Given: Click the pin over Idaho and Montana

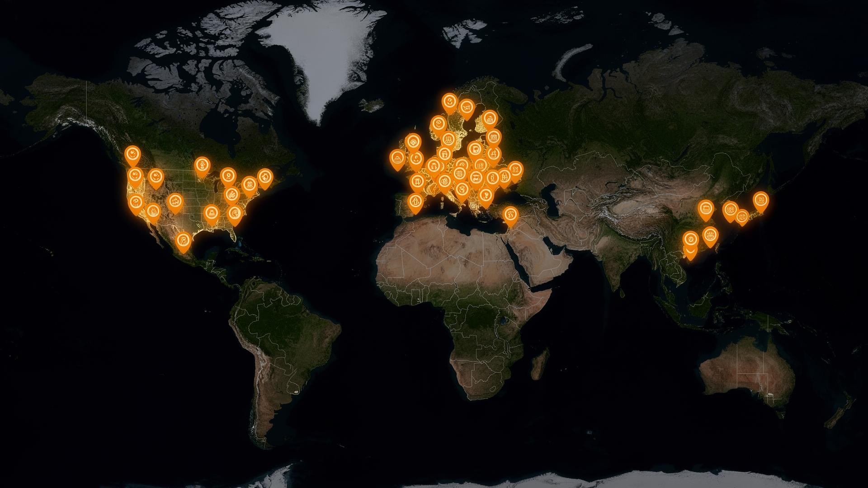Looking at the screenshot, I should click(155, 178).
